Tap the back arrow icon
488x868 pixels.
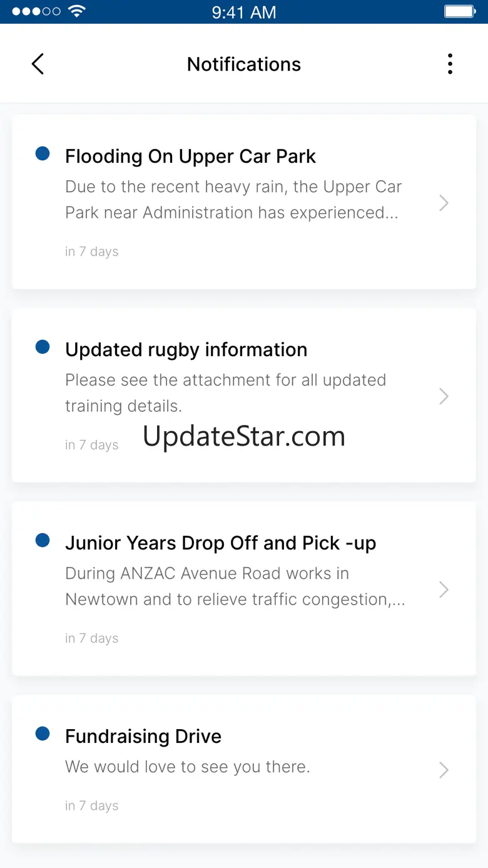38,64
